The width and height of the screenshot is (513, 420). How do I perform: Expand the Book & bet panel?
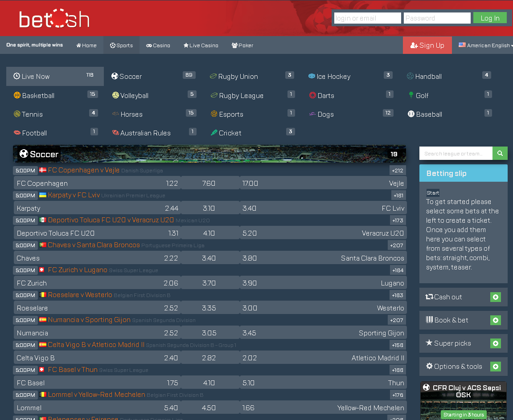click(495, 320)
